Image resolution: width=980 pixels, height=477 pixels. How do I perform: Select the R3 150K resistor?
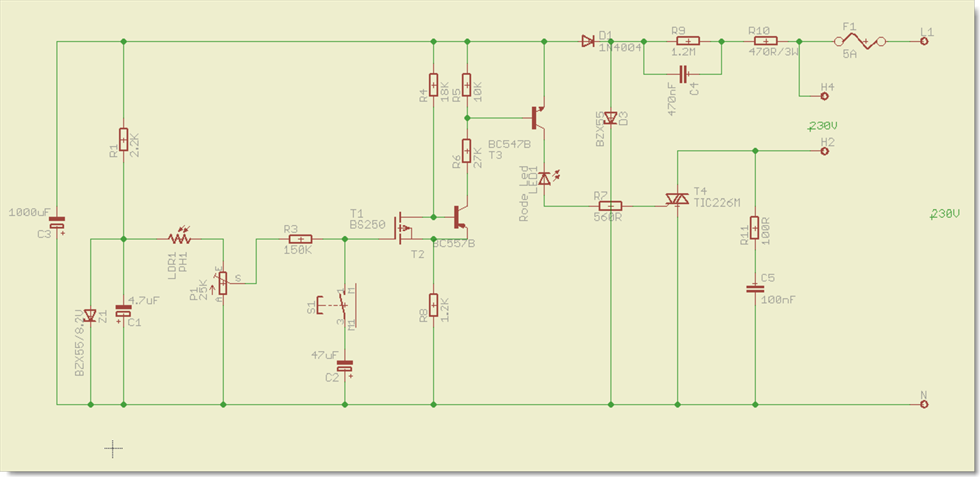pyautogui.click(x=300, y=239)
